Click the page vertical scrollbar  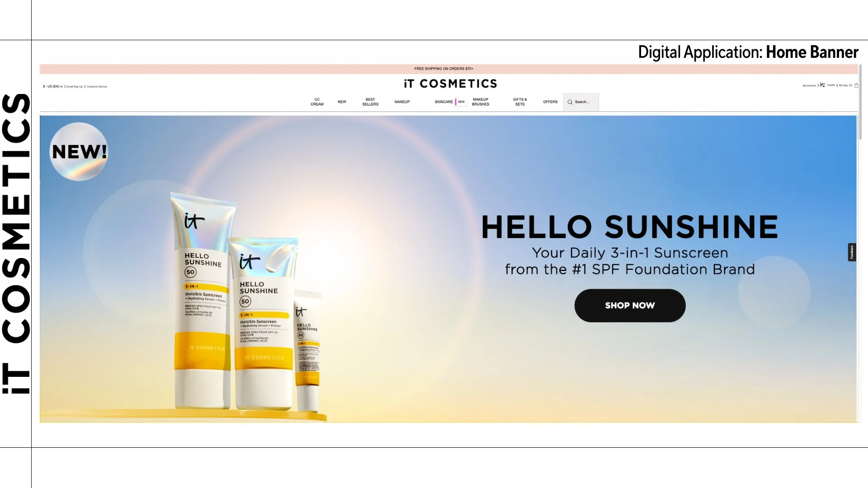click(x=860, y=102)
